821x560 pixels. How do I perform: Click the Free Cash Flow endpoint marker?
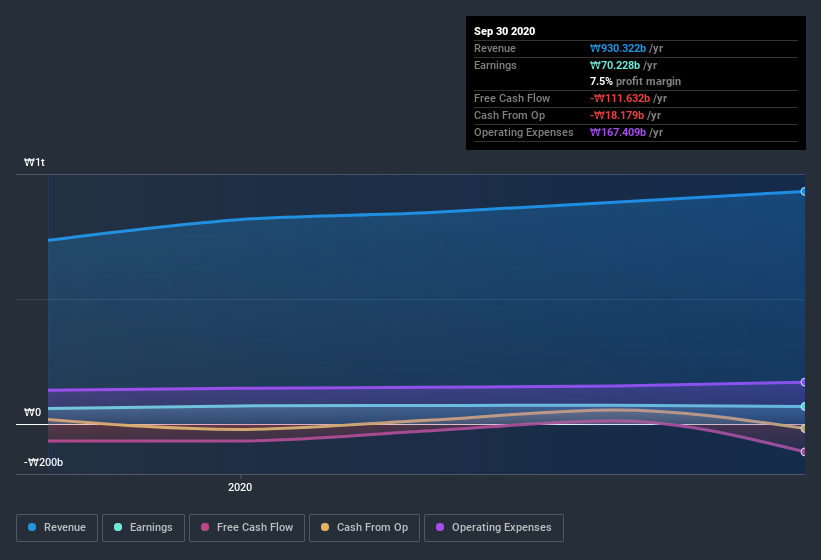[803, 452]
